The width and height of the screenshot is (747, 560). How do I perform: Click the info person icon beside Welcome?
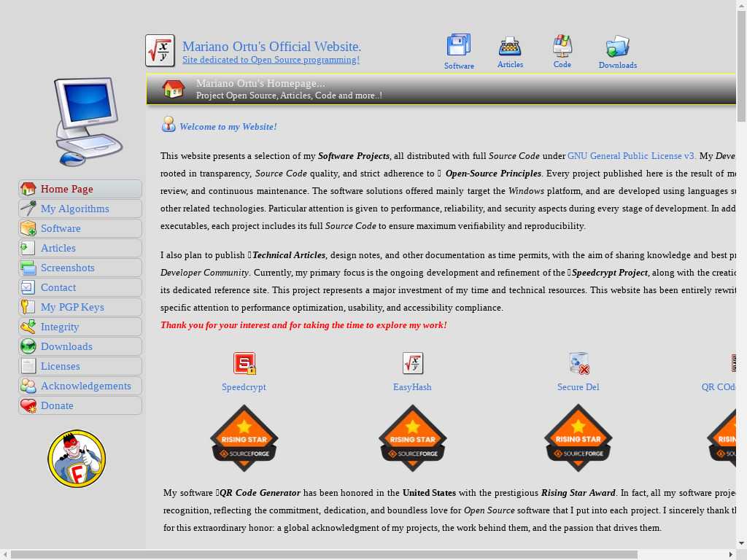pyautogui.click(x=169, y=124)
